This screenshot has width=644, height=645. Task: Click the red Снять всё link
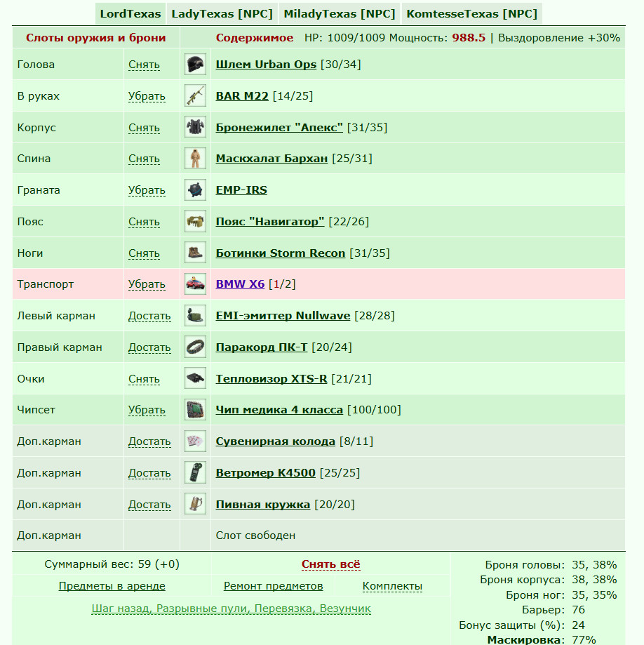tap(330, 564)
